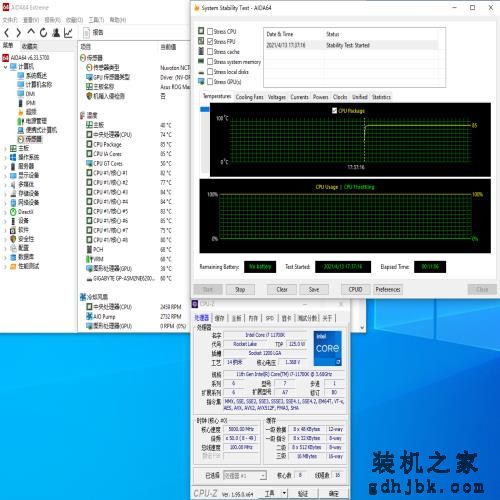Click the 性能测试 benchmark icon in tree

pyautogui.click(x=13, y=266)
